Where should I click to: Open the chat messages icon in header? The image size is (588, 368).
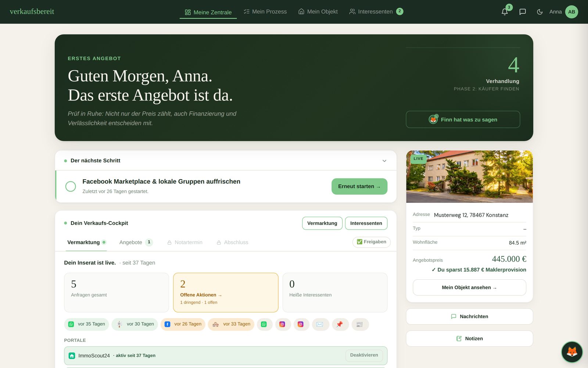click(522, 12)
